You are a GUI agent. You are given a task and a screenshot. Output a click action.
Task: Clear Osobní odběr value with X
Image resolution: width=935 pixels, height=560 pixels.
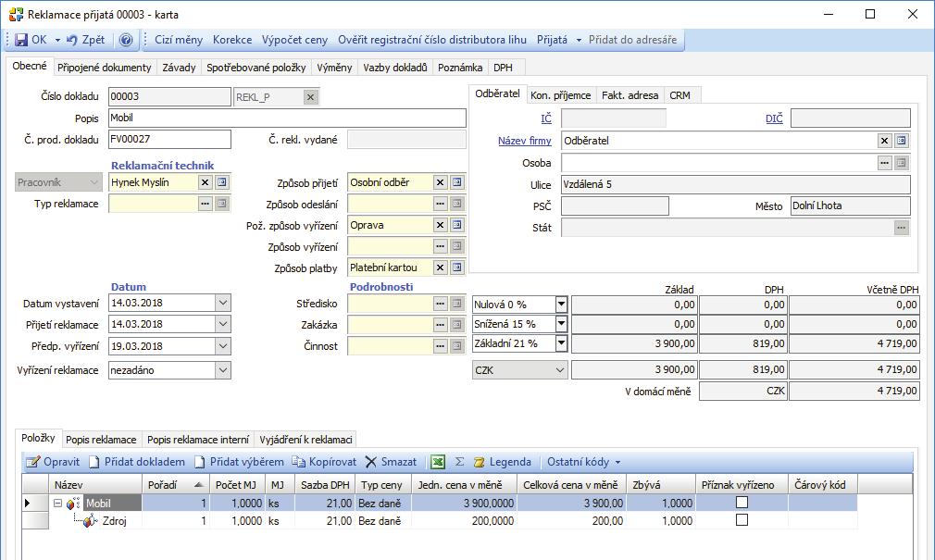[440, 182]
